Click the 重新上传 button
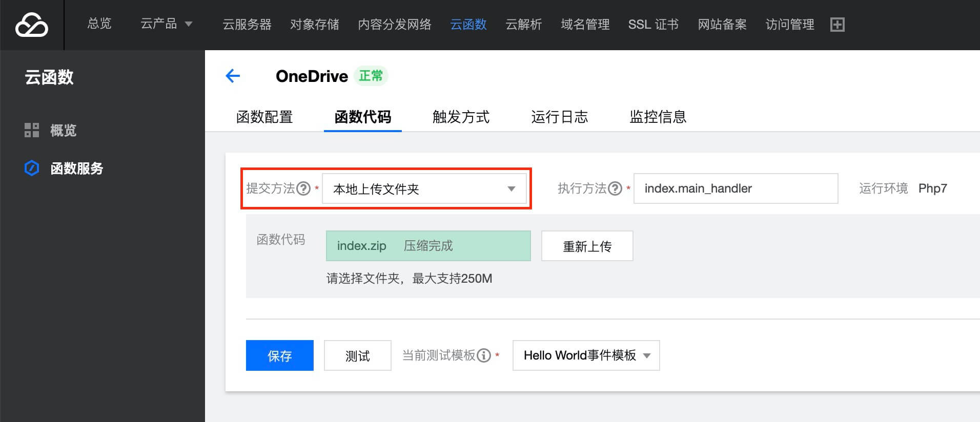The image size is (980, 422). point(587,246)
